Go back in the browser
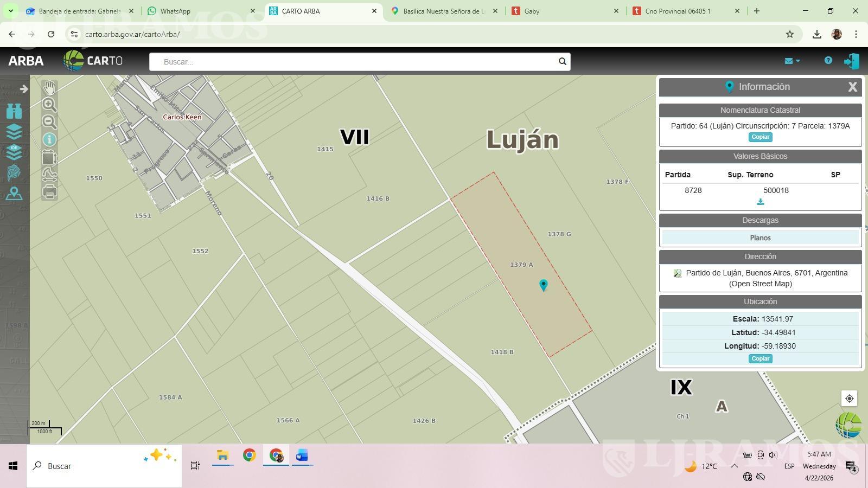The image size is (868, 488). point(12,34)
